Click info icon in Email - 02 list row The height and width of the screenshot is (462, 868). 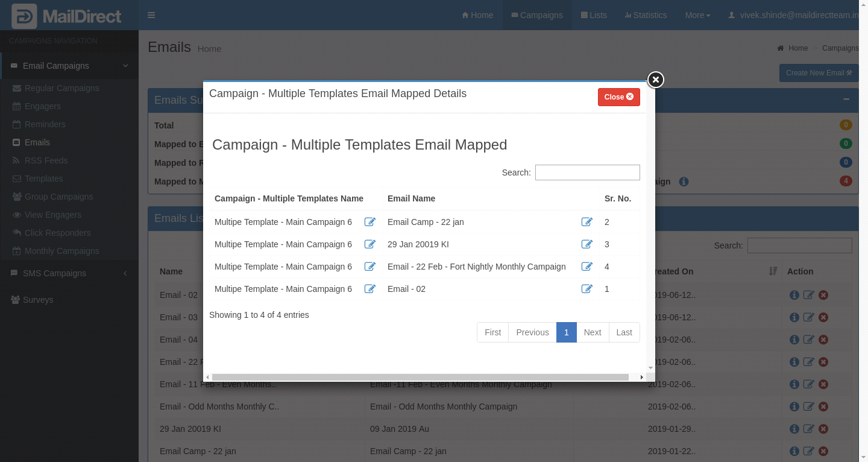(x=794, y=295)
